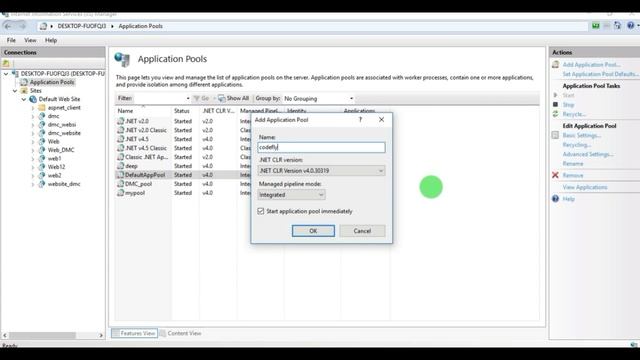This screenshot has height=360, width=640.
Task: Click the Basic Settings icon
Action: click(555, 135)
